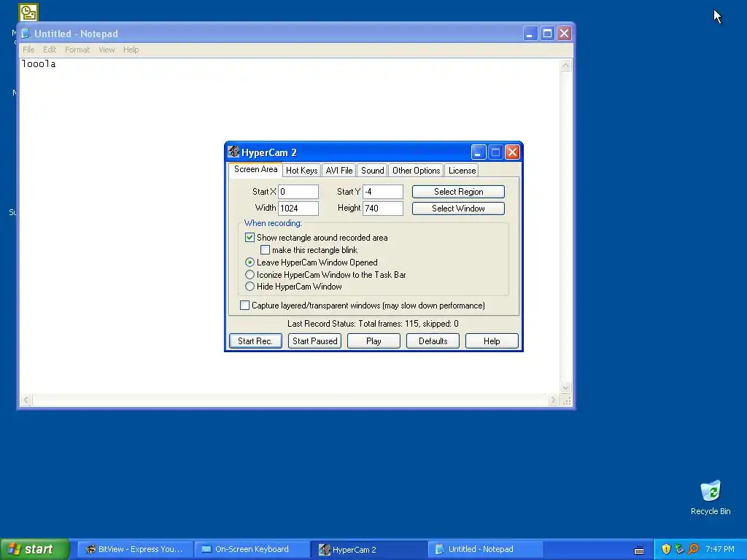
Task: Click Notepad horizontal scrollbar left arrow
Action: 26,400
